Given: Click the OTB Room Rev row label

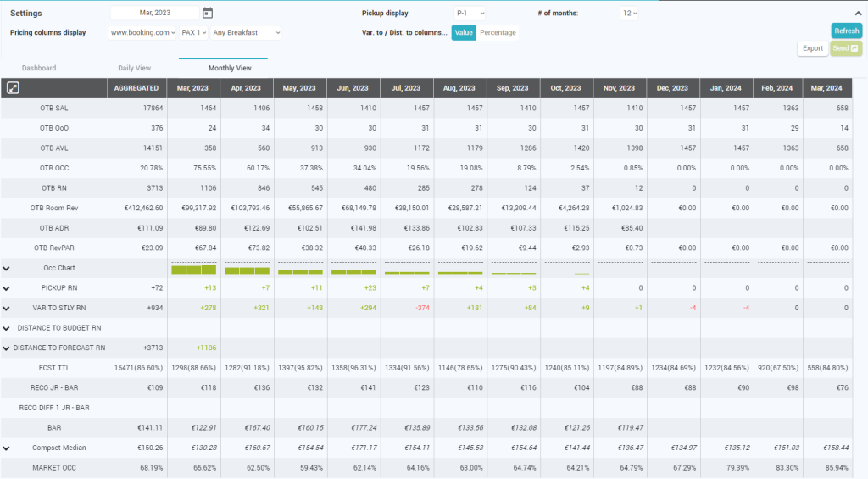Looking at the screenshot, I should coord(54,208).
